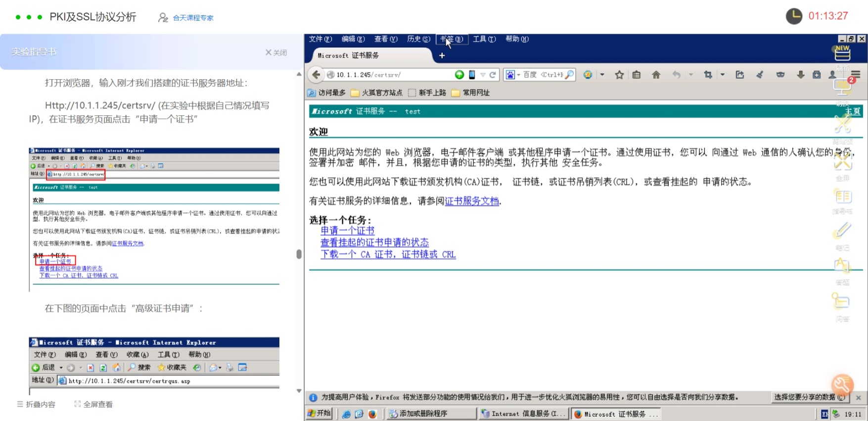Launch Internet Explorer from quick launch

(346, 414)
